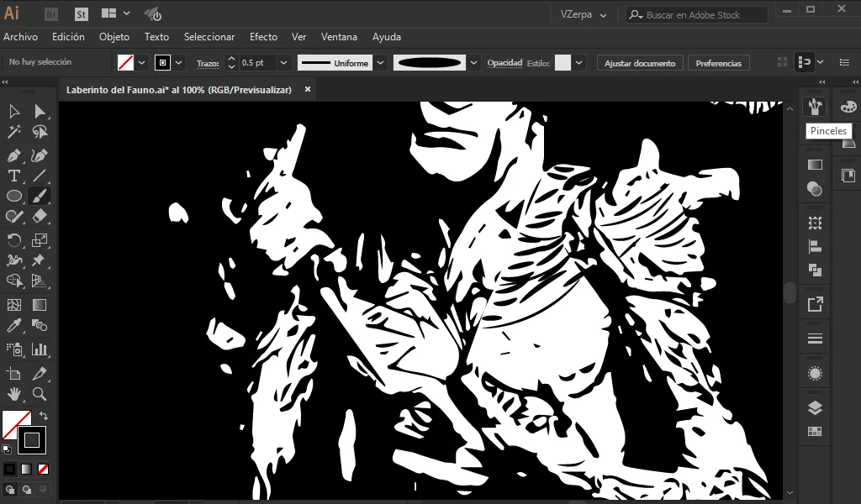This screenshot has width=861, height=504.
Task: Open the Layers panel icon
Action: pos(815,408)
